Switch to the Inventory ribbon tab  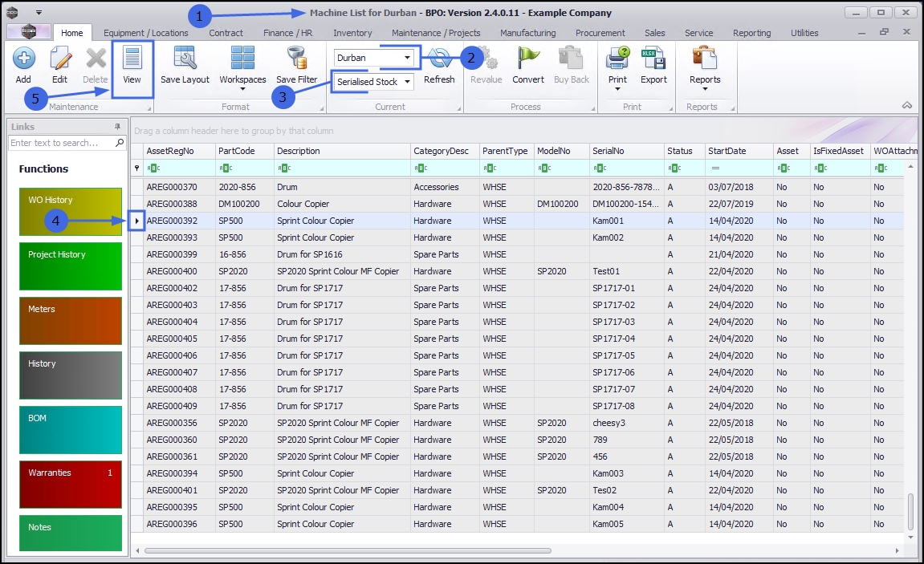coord(352,33)
